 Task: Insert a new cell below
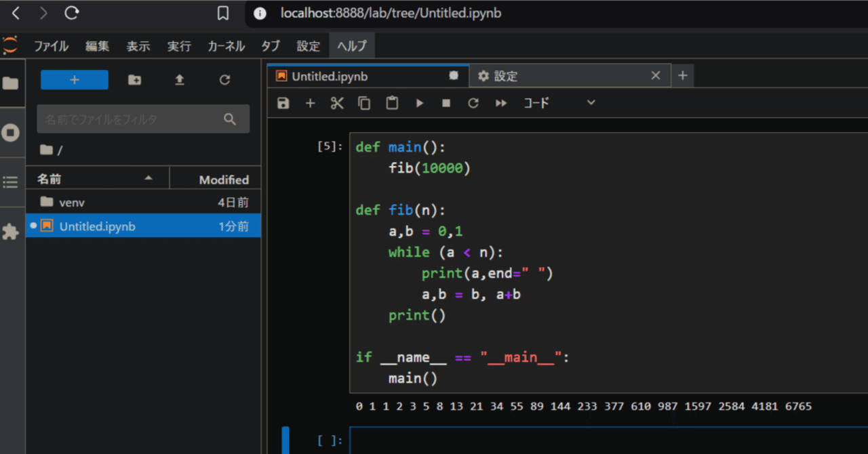[x=310, y=103]
